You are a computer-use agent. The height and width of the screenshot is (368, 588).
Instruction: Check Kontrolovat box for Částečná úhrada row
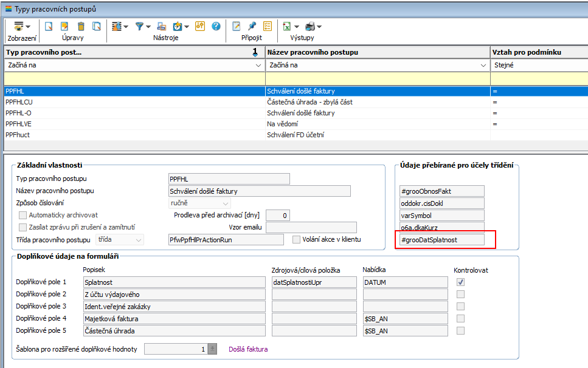click(x=460, y=330)
